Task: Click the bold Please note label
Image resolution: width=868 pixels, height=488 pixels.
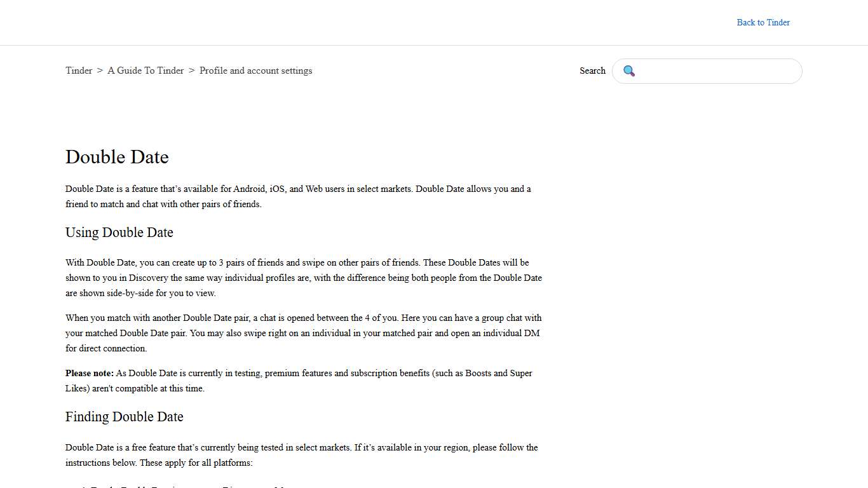Action: [x=90, y=373]
